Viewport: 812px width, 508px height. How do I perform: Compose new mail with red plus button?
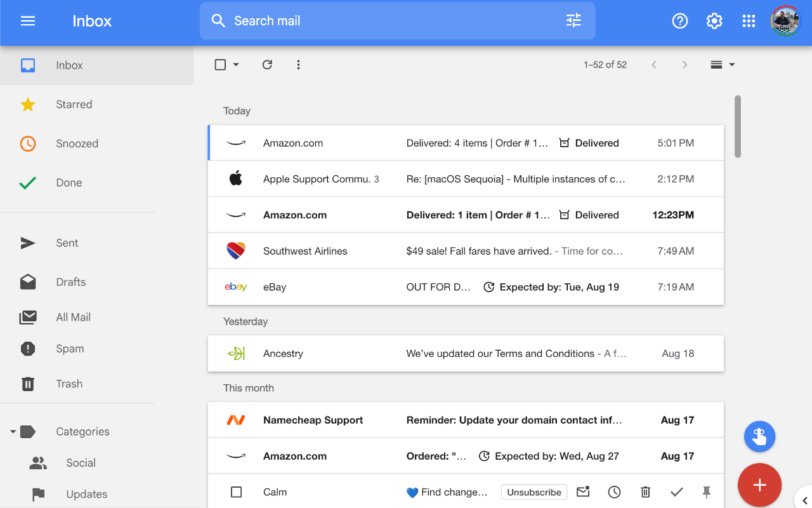tap(760, 485)
